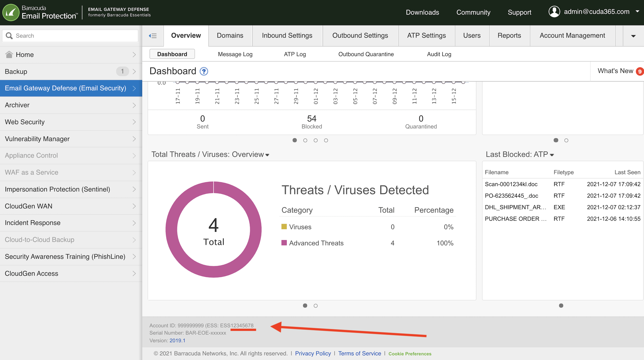Open the Archiver section icon
This screenshot has width=644, height=360.
(x=135, y=105)
